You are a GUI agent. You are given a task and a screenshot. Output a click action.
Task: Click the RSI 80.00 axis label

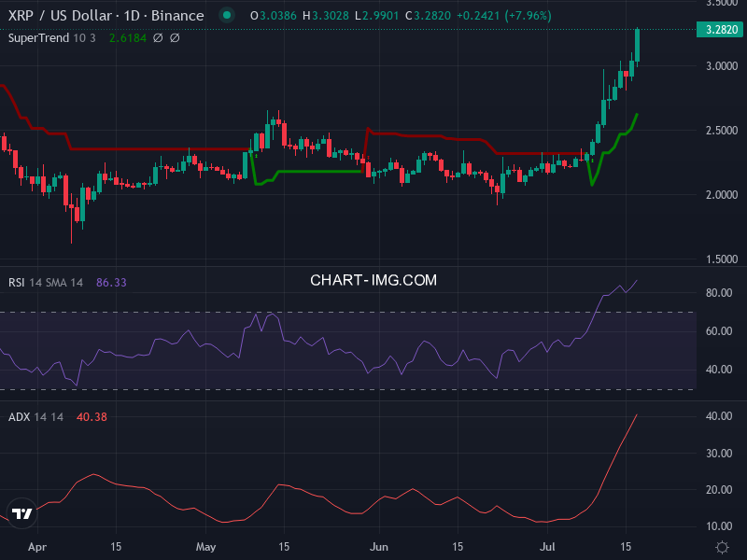pos(719,293)
